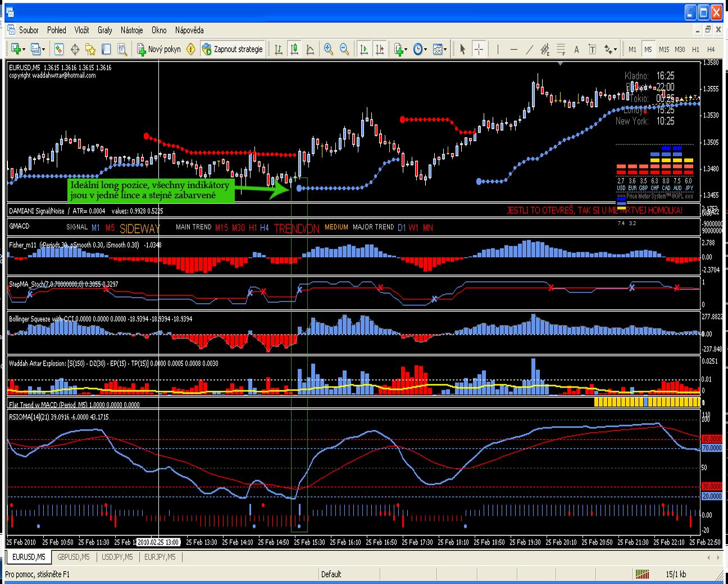Image resolution: width=728 pixels, height=584 pixels.
Task: Switch timeframe to M5
Action: (648, 49)
